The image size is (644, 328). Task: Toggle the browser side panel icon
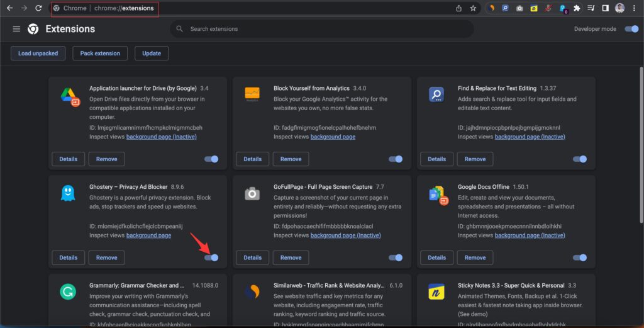[x=605, y=8]
